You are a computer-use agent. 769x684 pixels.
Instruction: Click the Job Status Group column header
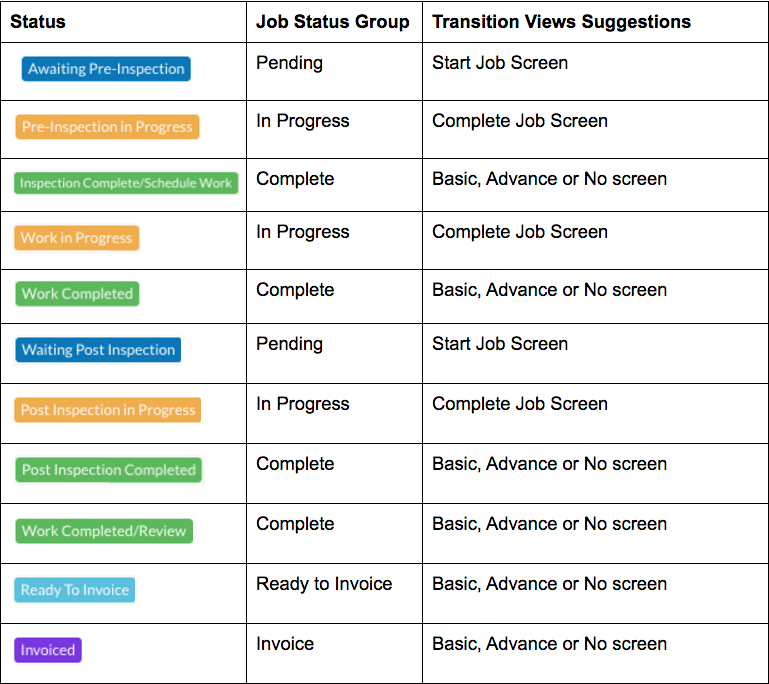[333, 22]
